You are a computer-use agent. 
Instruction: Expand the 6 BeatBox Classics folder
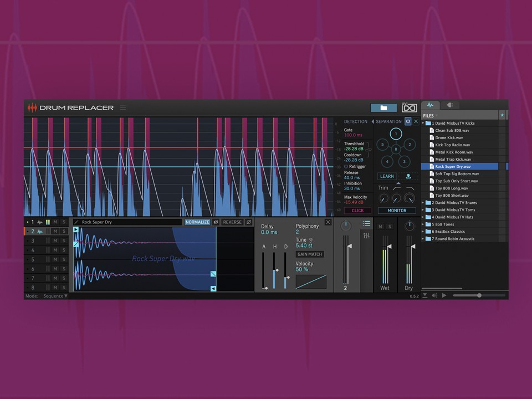coord(423,232)
